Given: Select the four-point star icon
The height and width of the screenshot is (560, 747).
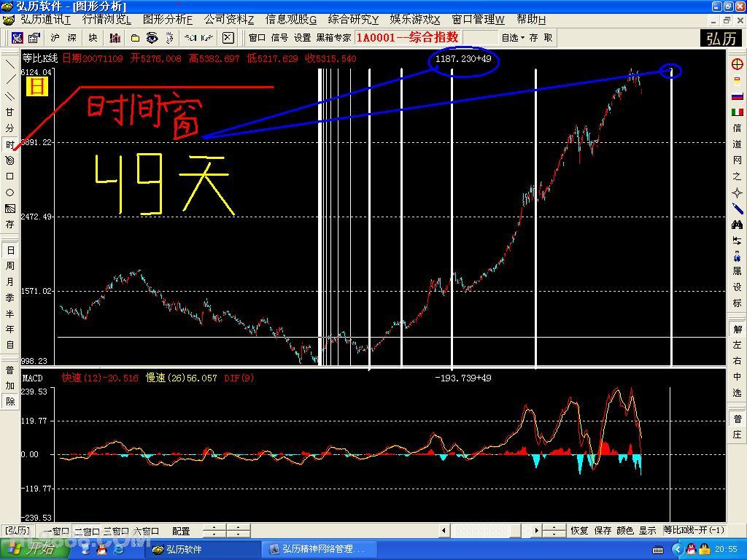Looking at the screenshot, I should pos(738,192).
